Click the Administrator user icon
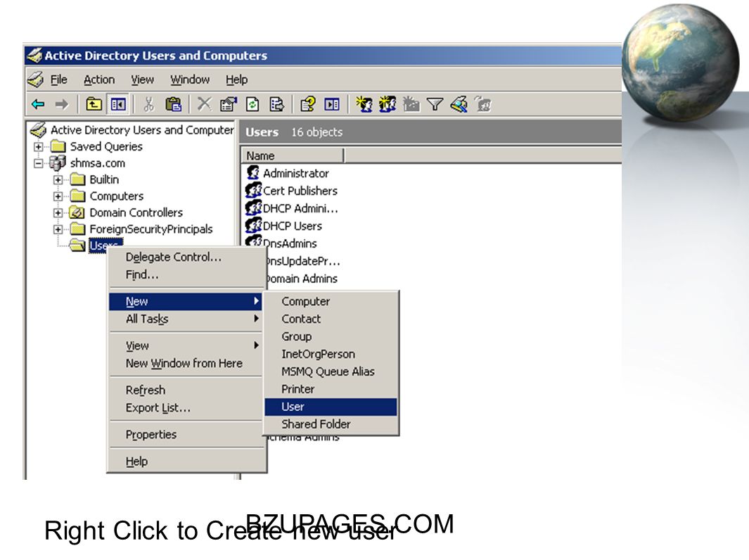Viewport: 749px width, 560px height. [253, 172]
